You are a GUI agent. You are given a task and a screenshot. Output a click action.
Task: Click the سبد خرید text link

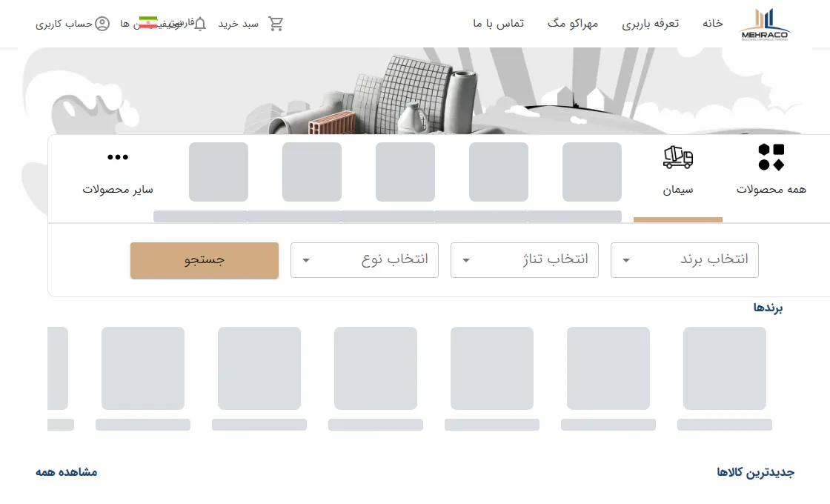coord(239,24)
